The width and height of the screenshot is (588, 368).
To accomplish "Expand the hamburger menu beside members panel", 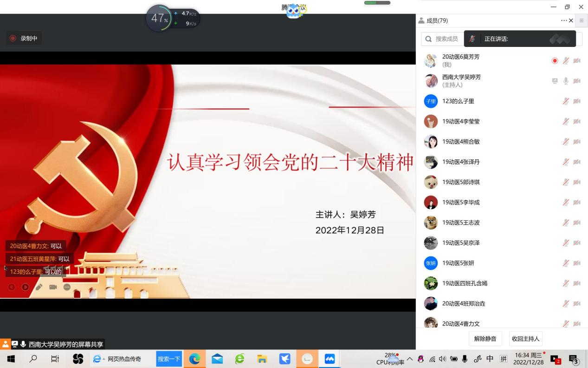I will click(582, 20).
